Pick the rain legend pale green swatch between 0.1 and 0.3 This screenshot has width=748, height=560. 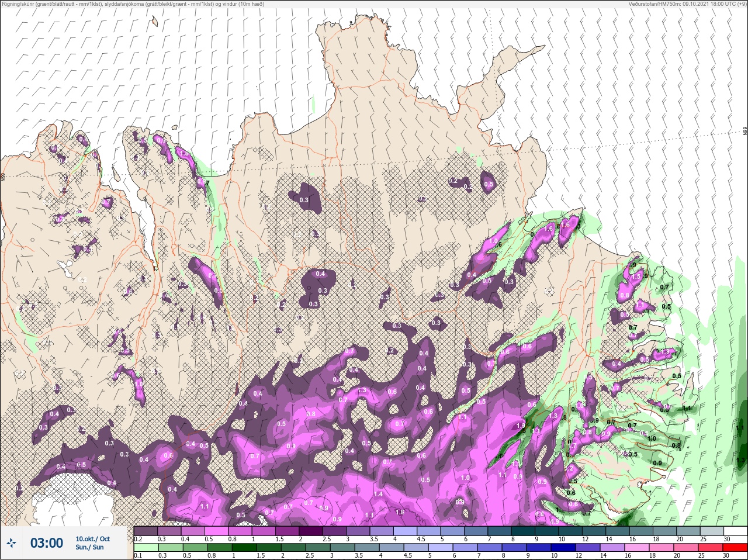[146, 548]
